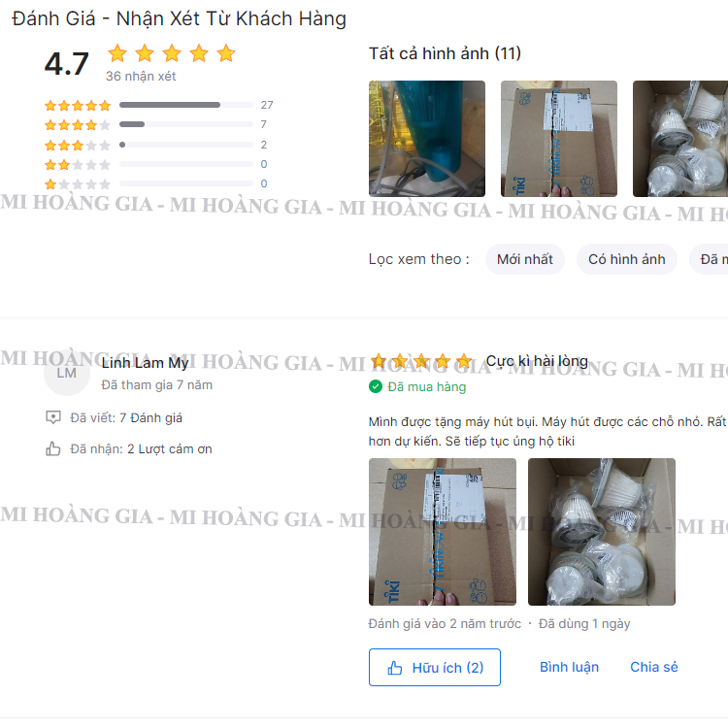Screen dimensions: 728x728
Task: Open the review's filter parts photo
Action: click(x=602, y=532)
